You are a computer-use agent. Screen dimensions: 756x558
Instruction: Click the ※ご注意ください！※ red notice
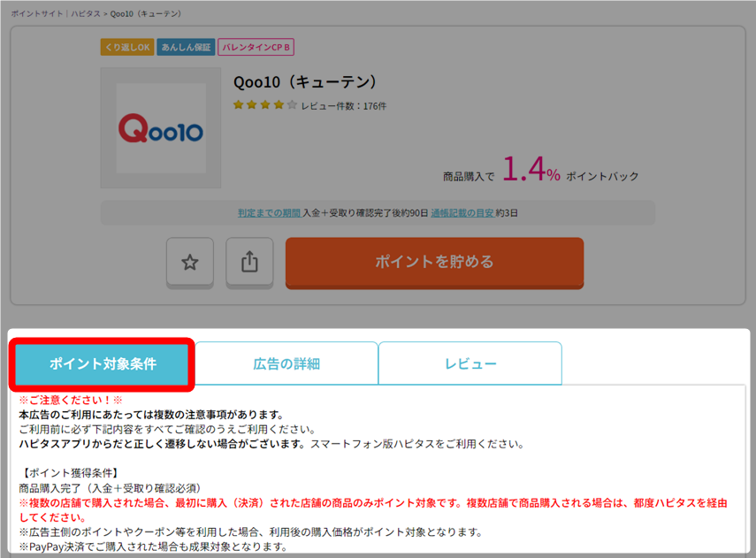coord(71,400)
